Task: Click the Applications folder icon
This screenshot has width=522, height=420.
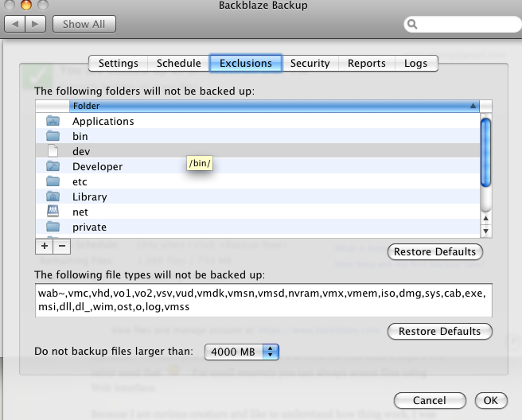Action: click(x=53, y=121)
